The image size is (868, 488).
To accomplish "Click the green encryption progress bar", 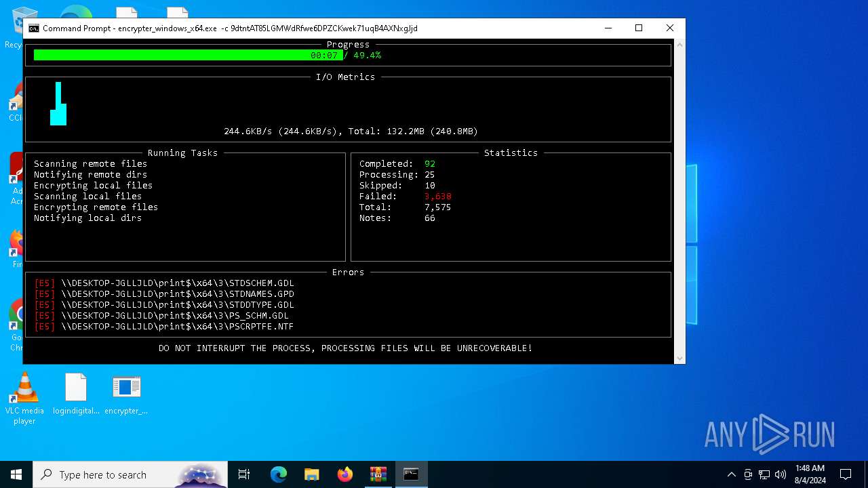I will [188, 55].
